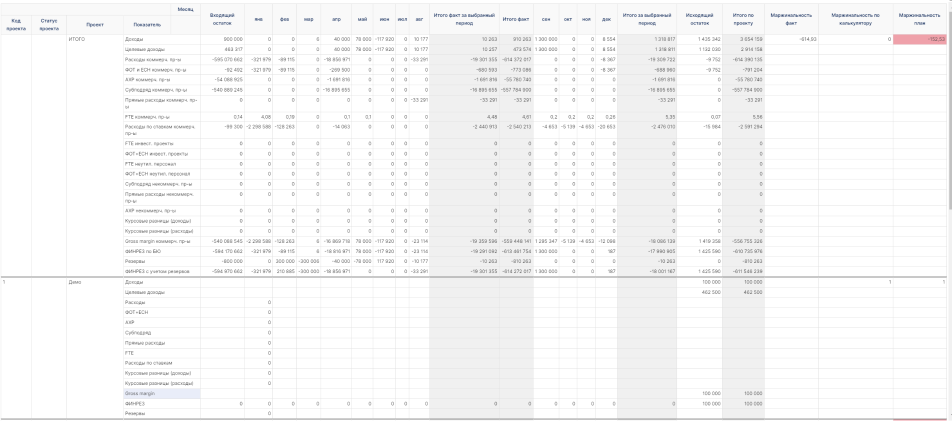Select the "апр" month column header
Image resolution: width=952 pixels, height=421 pixels.
coord(336,18)
